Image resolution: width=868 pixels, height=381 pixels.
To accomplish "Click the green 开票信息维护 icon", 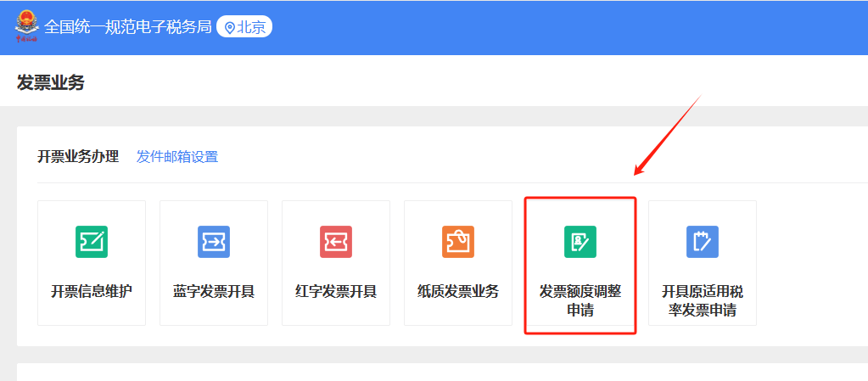I will pos(92,242).
